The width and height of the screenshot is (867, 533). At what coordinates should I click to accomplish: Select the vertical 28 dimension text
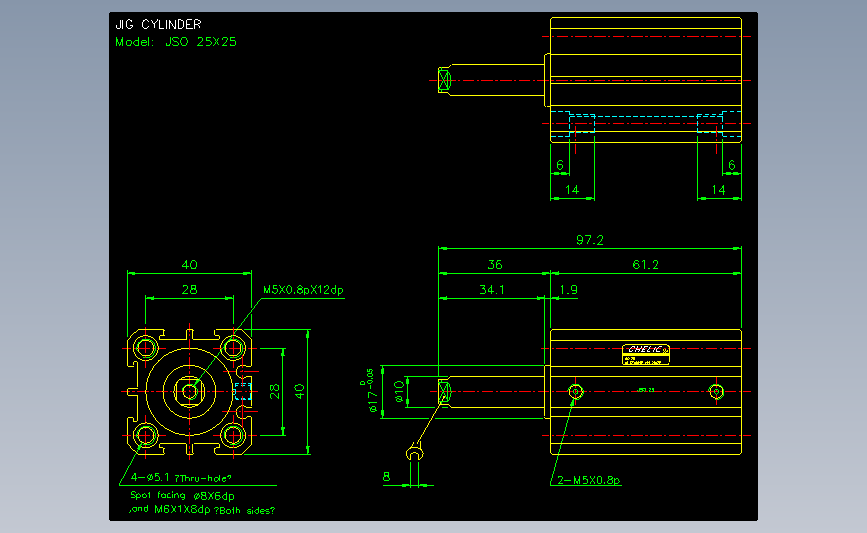pyautogui.click(x=275, y=391)
